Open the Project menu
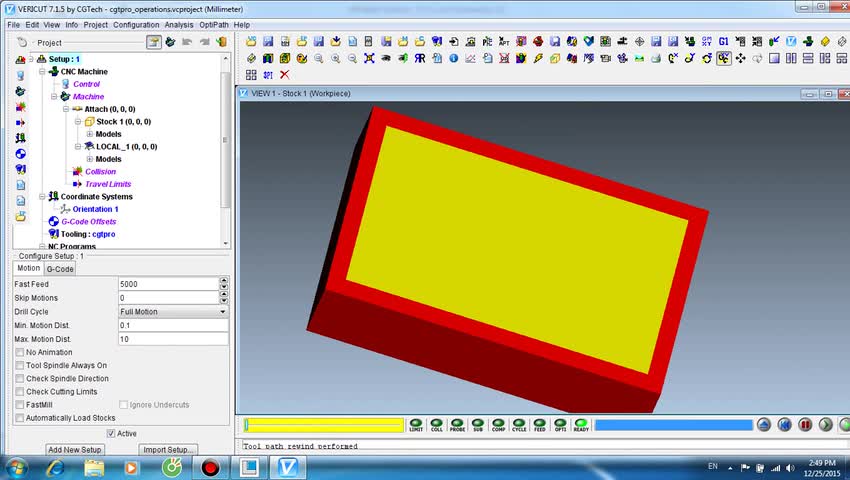The image size is (850, 480). tap(95, 24)
